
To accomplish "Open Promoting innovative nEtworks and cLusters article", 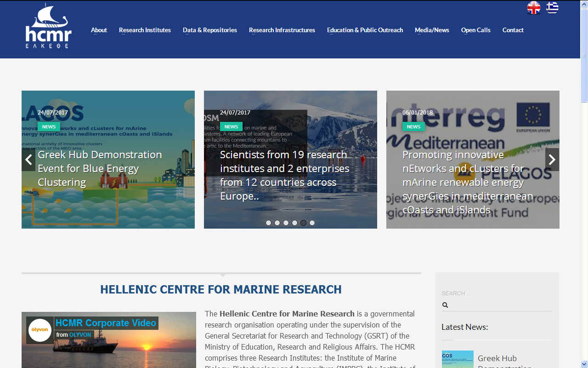I will (x=468, y=182).
